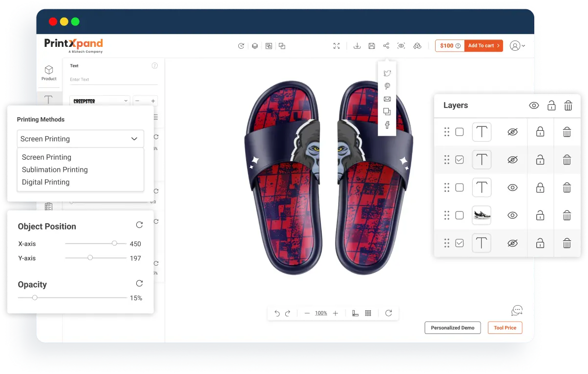Screen dimensions: 588x374
Task: Uncheck the checkbox on the second layer row
Action: (x=460, y=160)
